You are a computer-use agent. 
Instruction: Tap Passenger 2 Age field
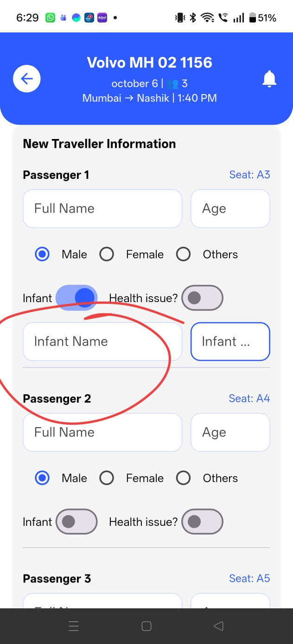(230, 432)
